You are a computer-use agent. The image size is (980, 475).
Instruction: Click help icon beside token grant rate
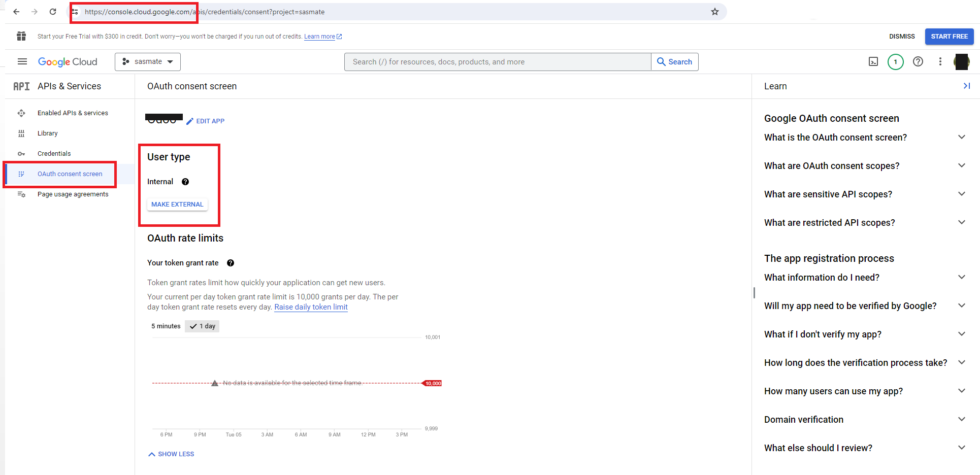231,263
